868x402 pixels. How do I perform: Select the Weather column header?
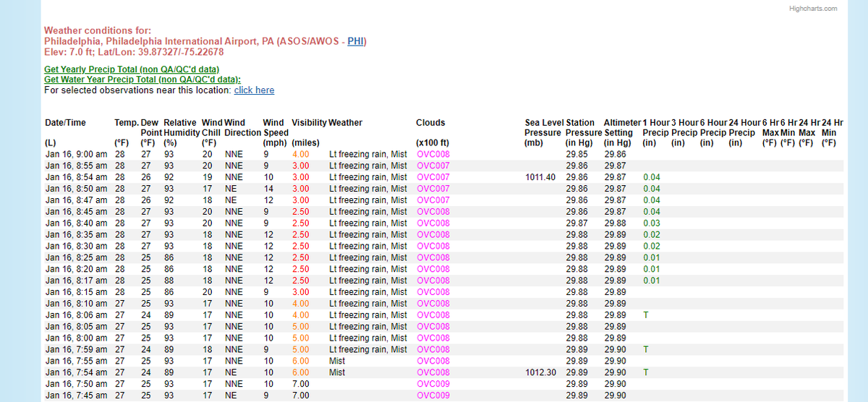pyautogui.click(x=346, y=123)
